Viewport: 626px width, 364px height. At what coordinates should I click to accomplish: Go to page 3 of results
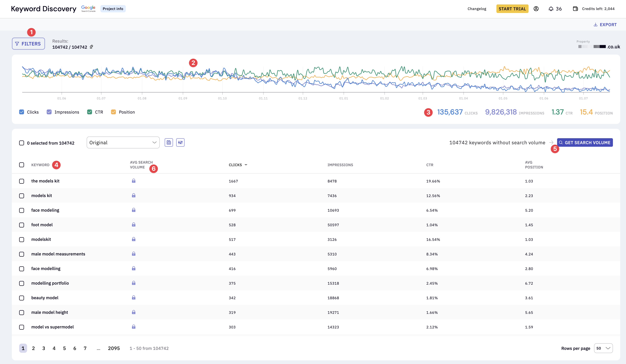click(x=44, y=348)
